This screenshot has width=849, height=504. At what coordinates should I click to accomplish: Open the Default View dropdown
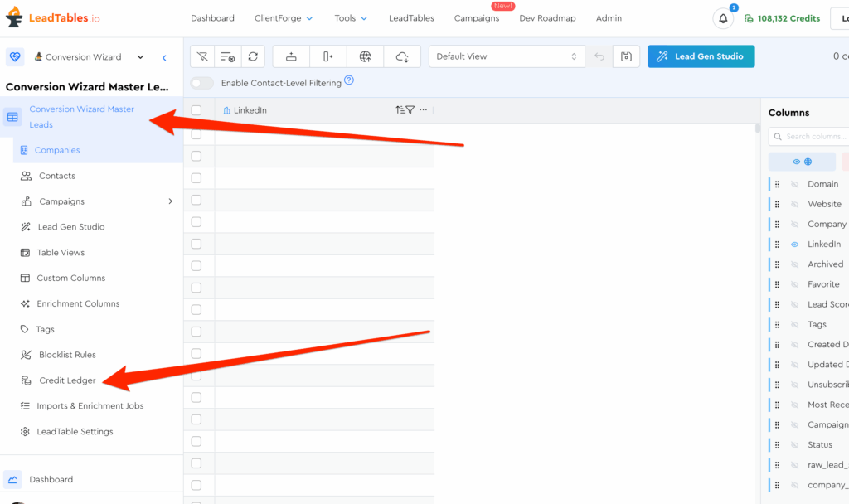[507, 56]
